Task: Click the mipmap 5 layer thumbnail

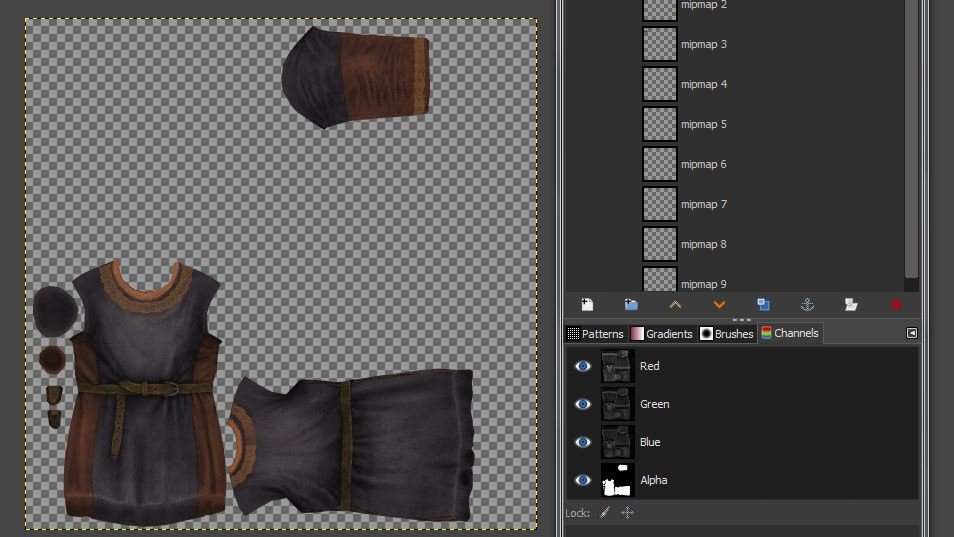Action: click(660, 124)
